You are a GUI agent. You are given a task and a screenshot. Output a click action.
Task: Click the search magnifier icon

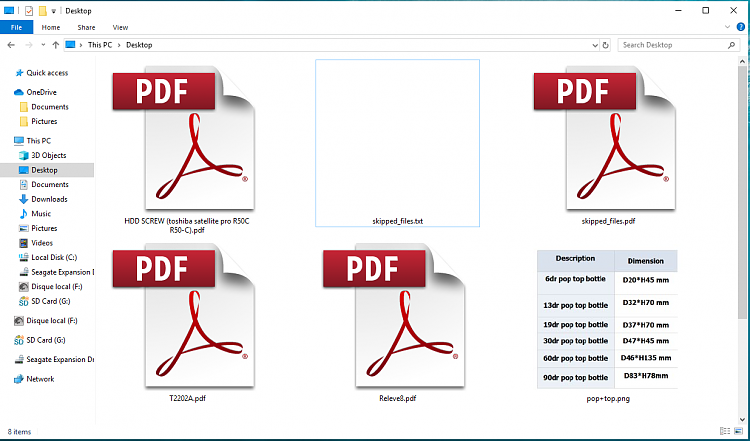point(731,45)
